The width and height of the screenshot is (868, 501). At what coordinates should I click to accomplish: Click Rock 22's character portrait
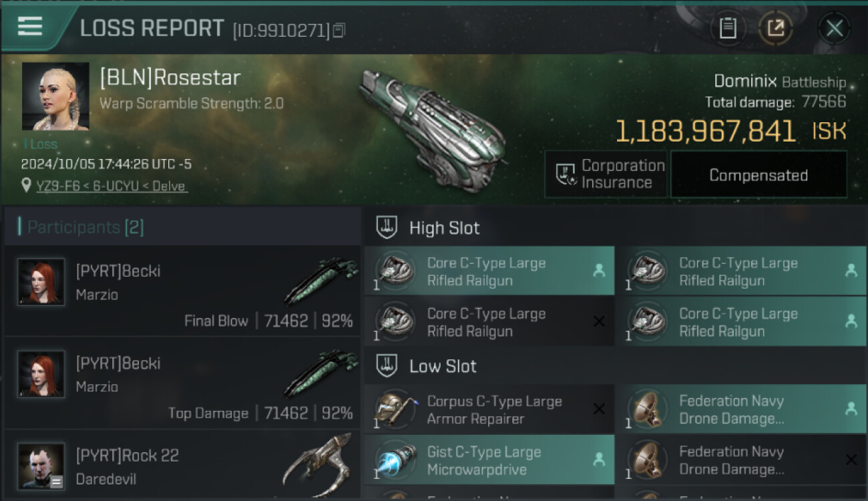tap(41, 466)
